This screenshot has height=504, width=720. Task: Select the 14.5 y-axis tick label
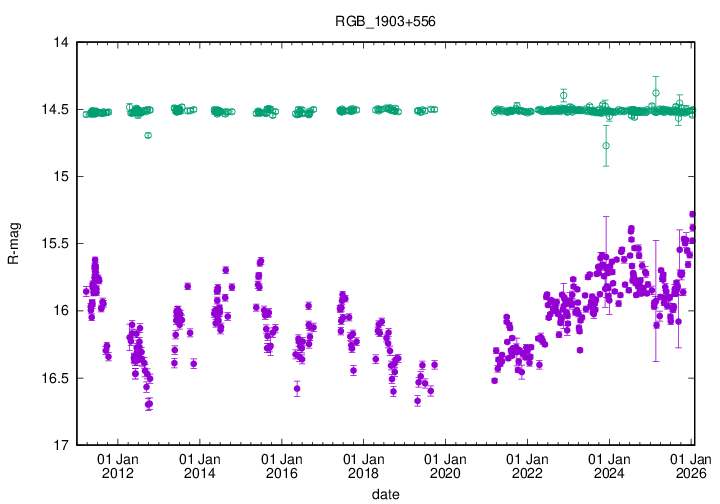tap(54, 109)
